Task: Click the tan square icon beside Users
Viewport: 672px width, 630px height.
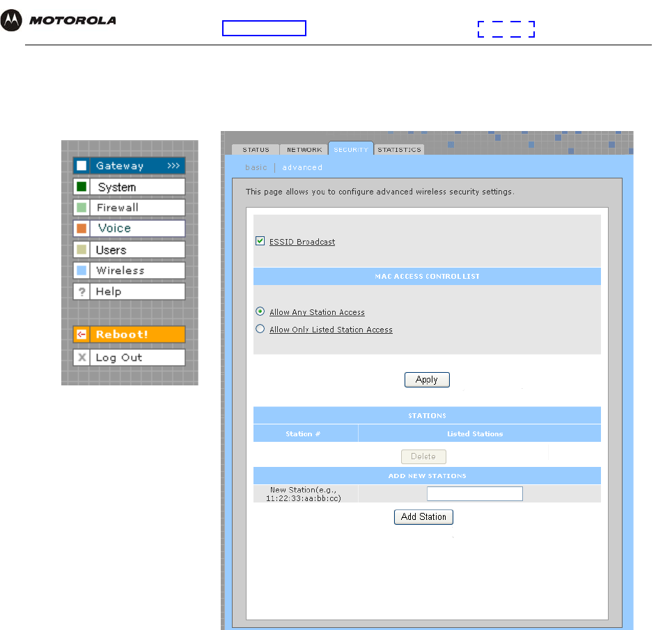Action: coord(81,249)
